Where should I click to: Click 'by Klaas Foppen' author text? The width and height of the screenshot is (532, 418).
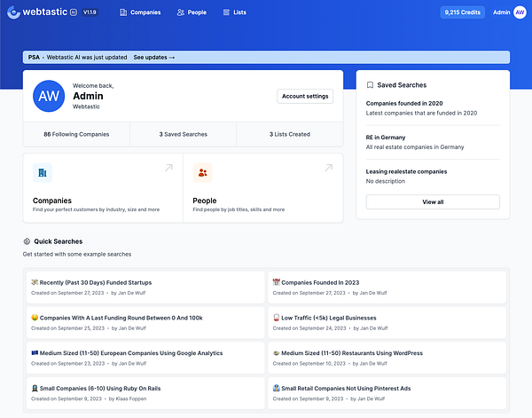(128, 398)
